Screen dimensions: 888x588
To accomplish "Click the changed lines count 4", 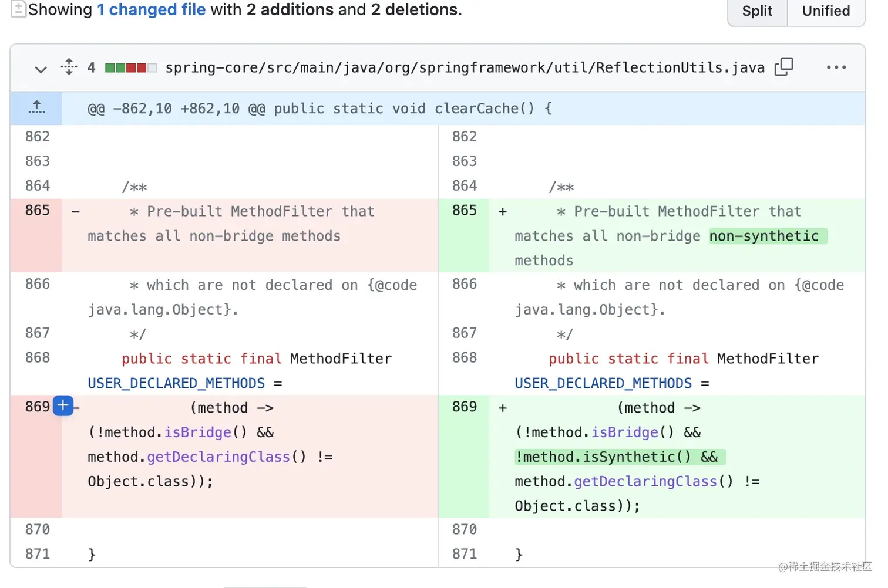I will [91, 67].
